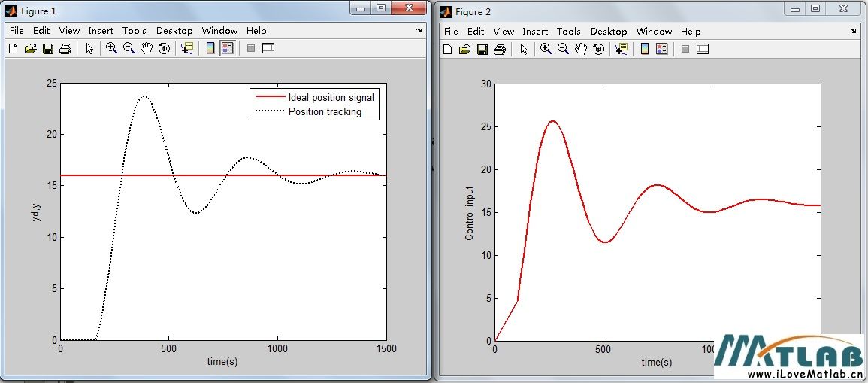Click Print Figure icon in Figure 2
868x383 pixels.
(500, 50)
